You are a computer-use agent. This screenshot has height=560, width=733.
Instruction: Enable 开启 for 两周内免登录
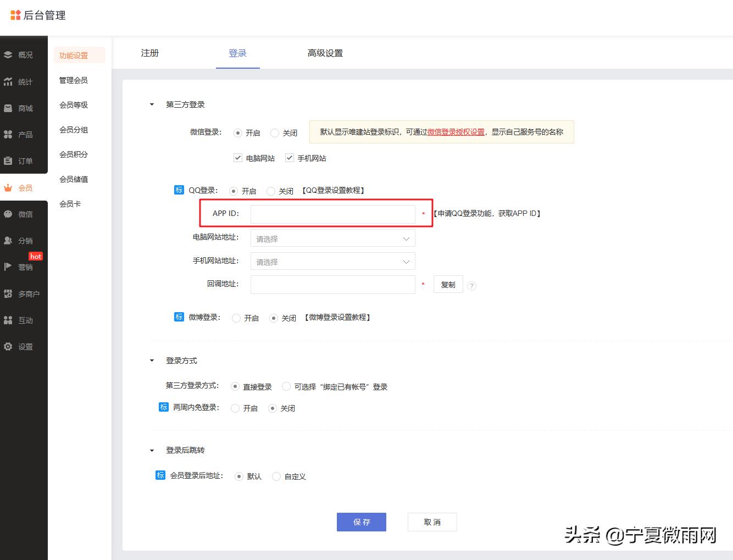click(x=236, y=408)
